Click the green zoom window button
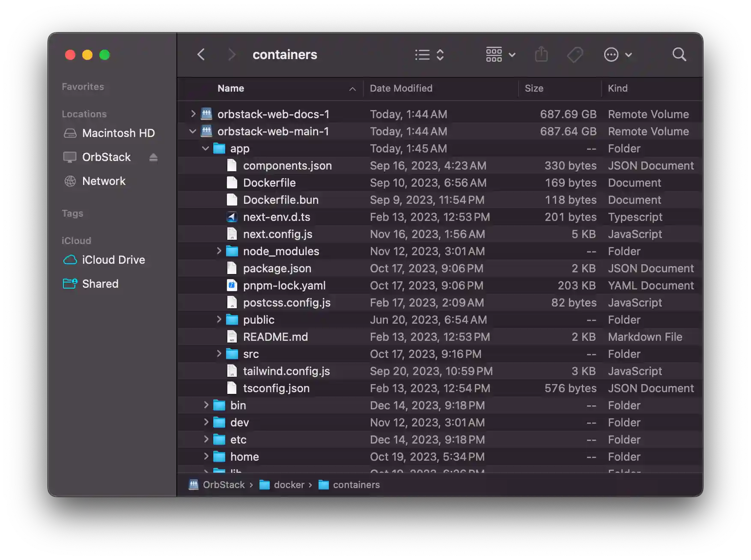This screenshot has height=560, width=751. [x=104, y=55]
